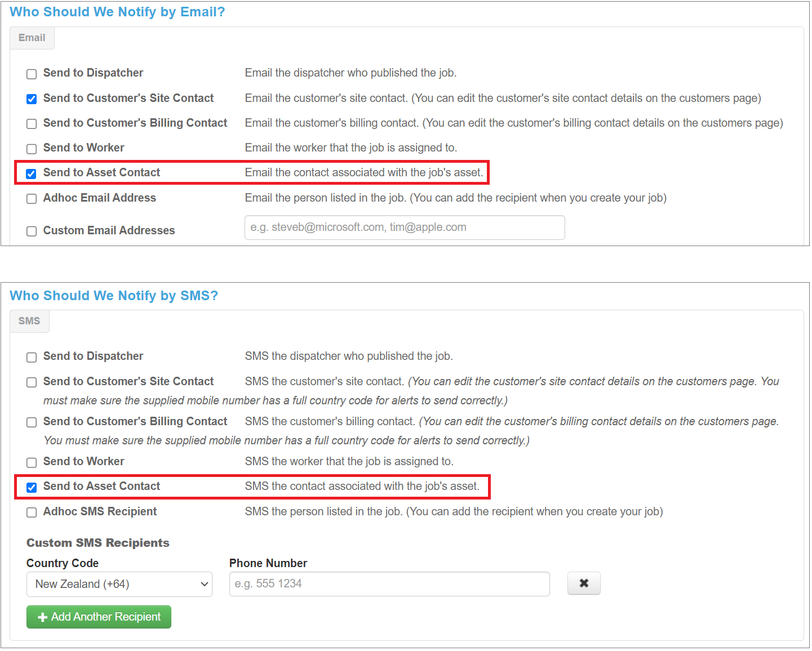
Task: Enable SMS Send to Customer's Site Contact
Action: [32, 382]
